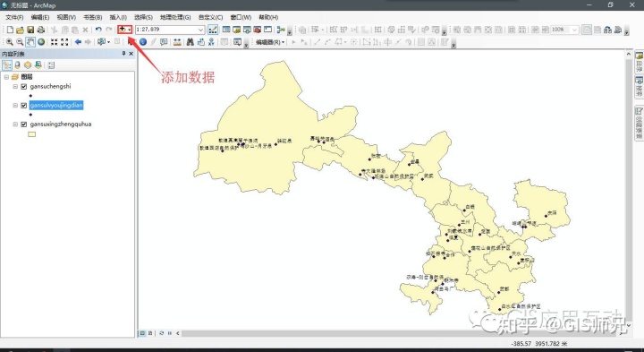Toggle visibility of gansulvyoujingdian layer
Viewport: 644px width, 352px height.
(x=24, y=106)
